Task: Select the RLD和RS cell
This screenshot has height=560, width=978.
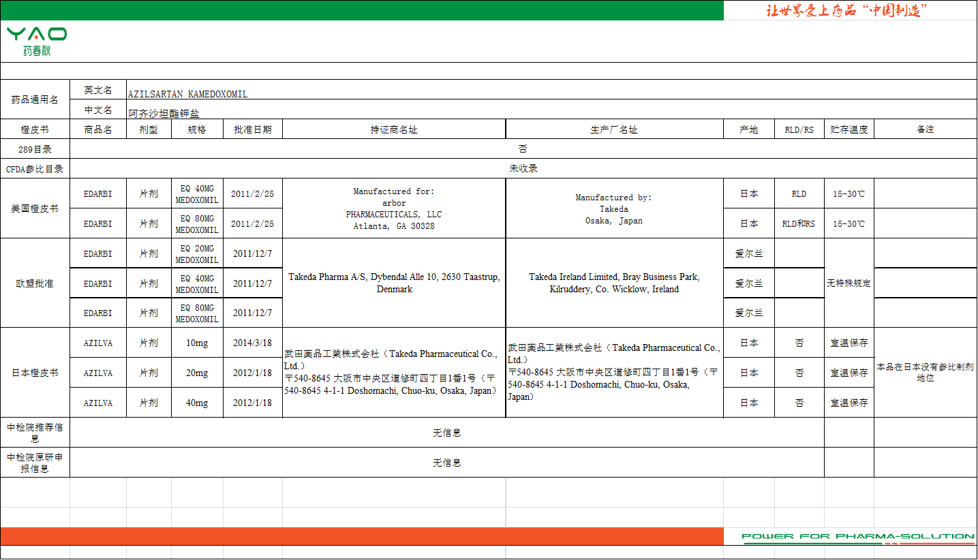Action: click(799, 223)
